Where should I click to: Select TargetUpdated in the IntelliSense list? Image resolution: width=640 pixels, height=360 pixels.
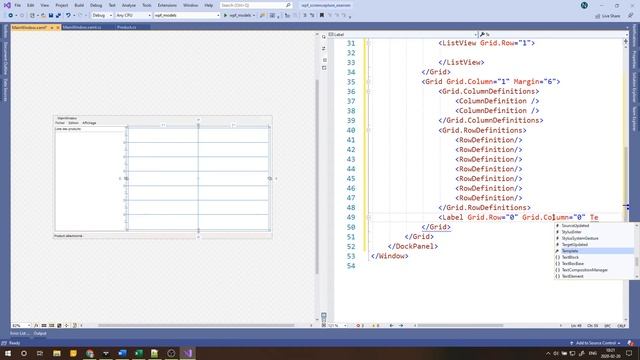click(x=594, y=244)
